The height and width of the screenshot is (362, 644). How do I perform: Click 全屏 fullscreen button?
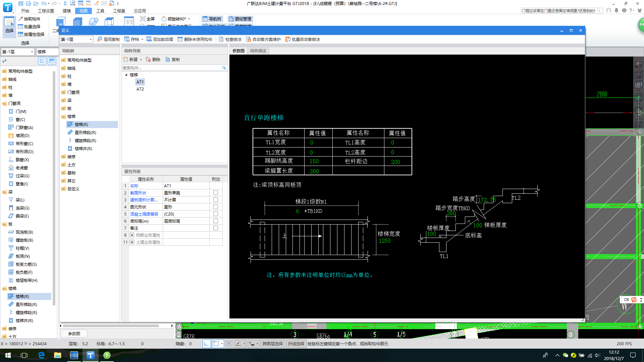pos(148,19)
